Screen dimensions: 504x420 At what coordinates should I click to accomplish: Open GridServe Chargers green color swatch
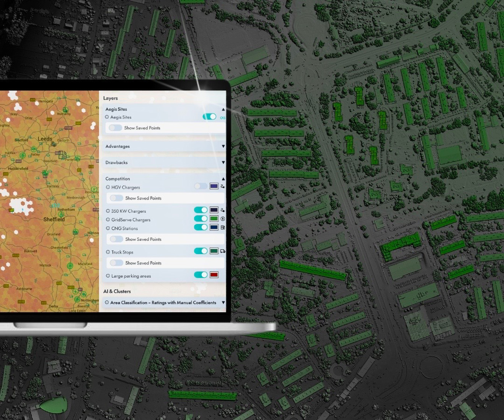[x=214, y=218]
